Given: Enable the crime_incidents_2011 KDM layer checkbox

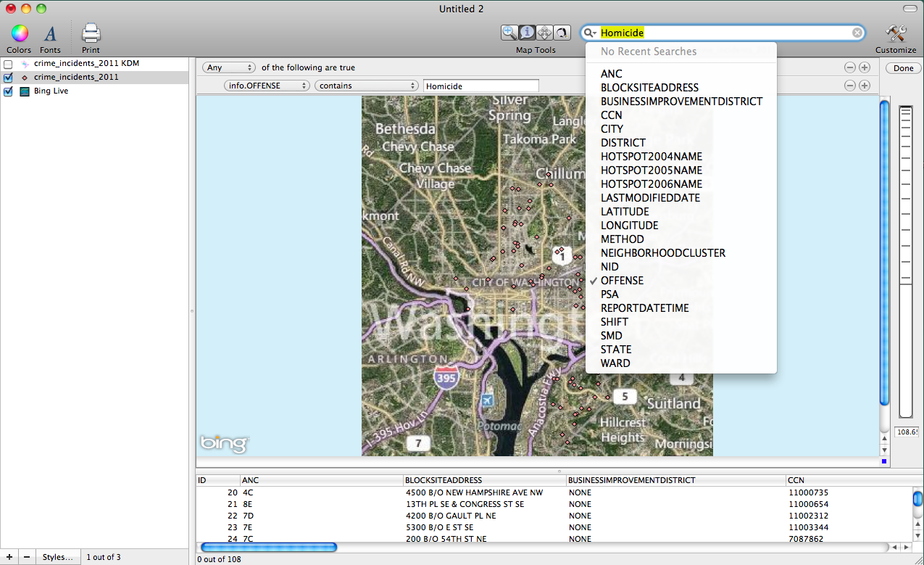Looking at the screenshot, I should coord(9,64).
